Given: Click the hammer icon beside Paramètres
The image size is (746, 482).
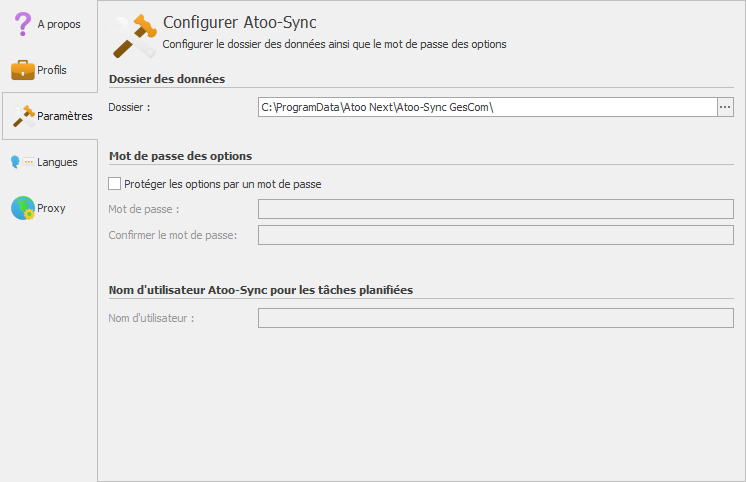Looking at the screenshot, I should pyautogui.click(x=23, y=117).
